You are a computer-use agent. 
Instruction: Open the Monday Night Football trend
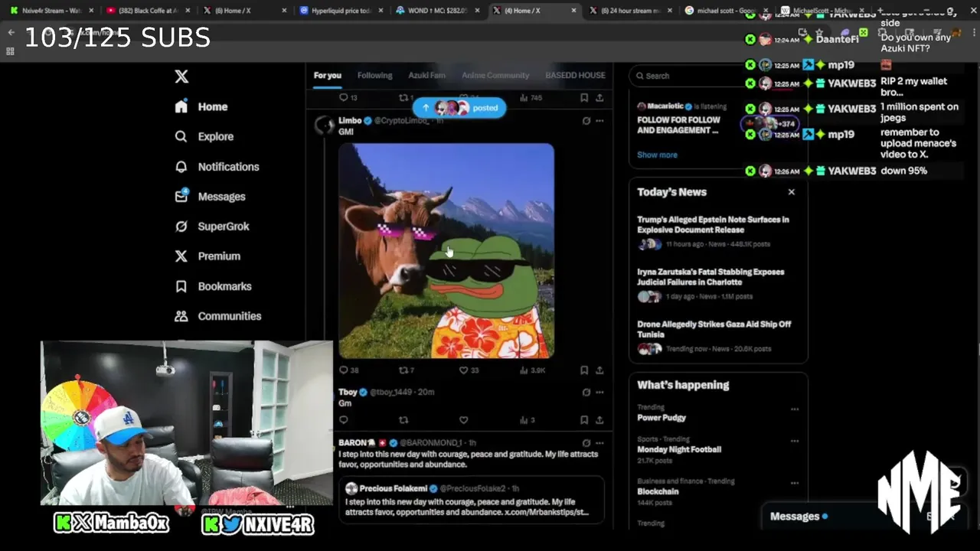[x=679, y=449]
